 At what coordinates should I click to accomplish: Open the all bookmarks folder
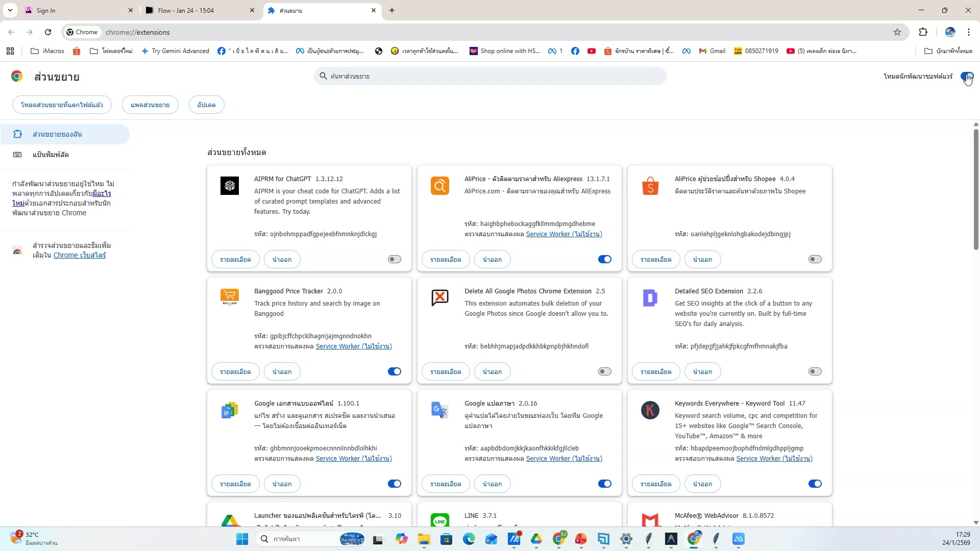948,51
